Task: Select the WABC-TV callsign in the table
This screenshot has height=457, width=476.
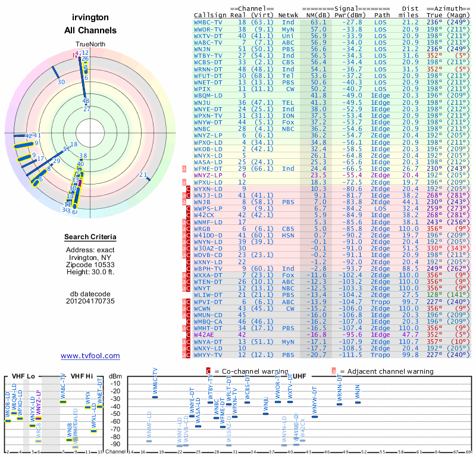Action: [208, 42]
